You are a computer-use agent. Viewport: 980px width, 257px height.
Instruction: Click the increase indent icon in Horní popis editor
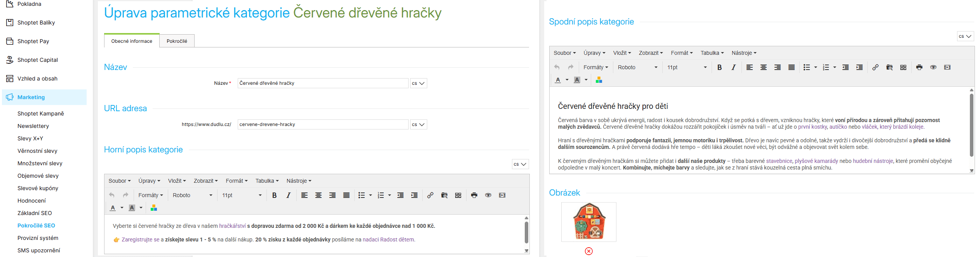coord(414,195)
